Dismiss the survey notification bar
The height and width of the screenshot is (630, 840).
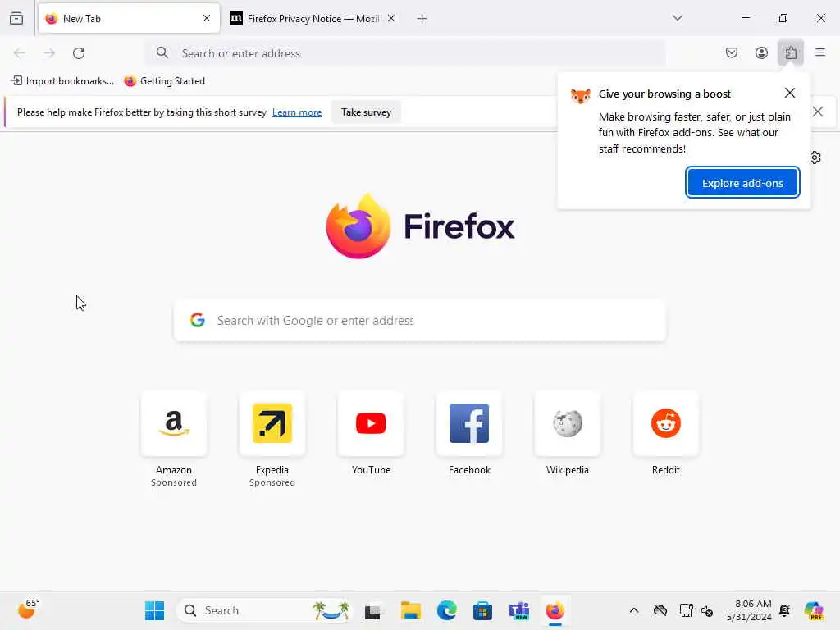coord(818,112)
